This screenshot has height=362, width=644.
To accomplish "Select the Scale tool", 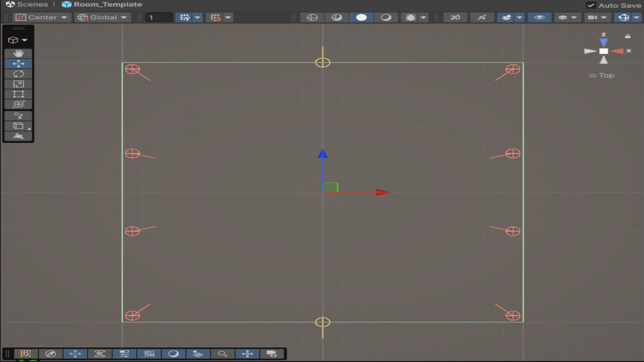I will 18,84.
